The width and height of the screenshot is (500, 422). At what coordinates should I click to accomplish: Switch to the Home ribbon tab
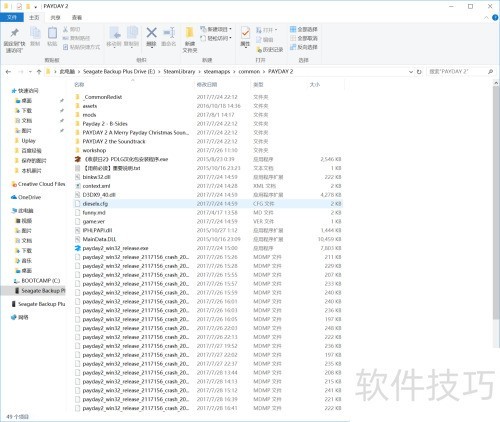(34, 17)
